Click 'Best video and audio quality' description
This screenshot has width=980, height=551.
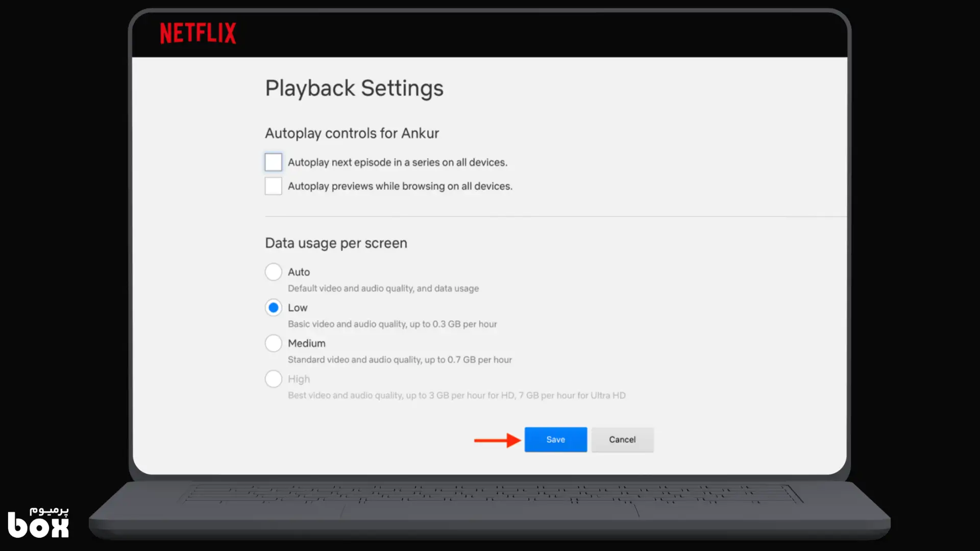pos(457,395)
